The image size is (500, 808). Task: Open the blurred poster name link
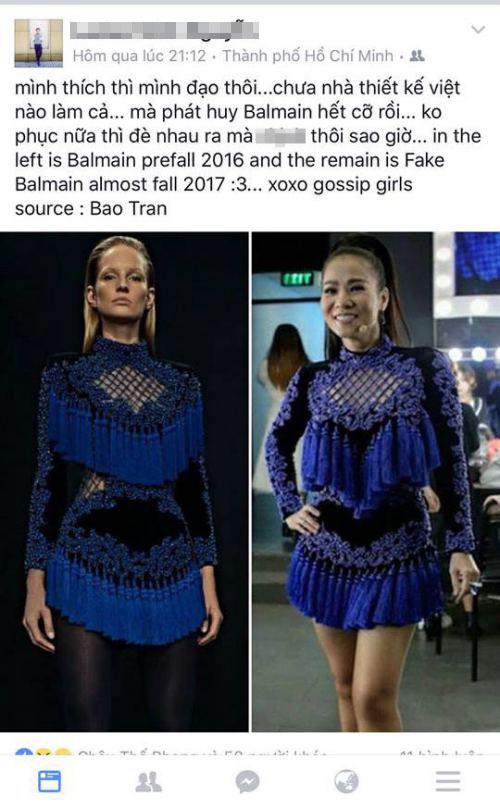point(164,30)
